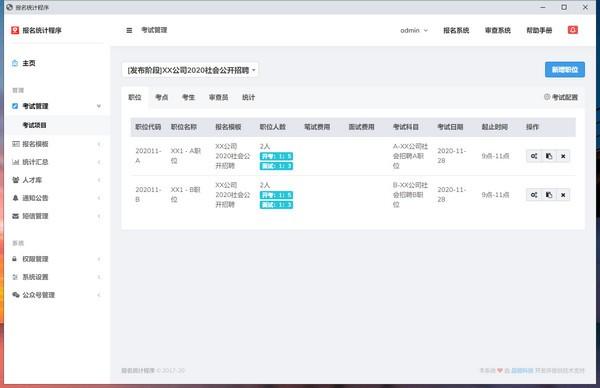This screenshot has width=600, height=388.
Task: Maximize the 报名统计程序 window
Action: tap(564, 7)
